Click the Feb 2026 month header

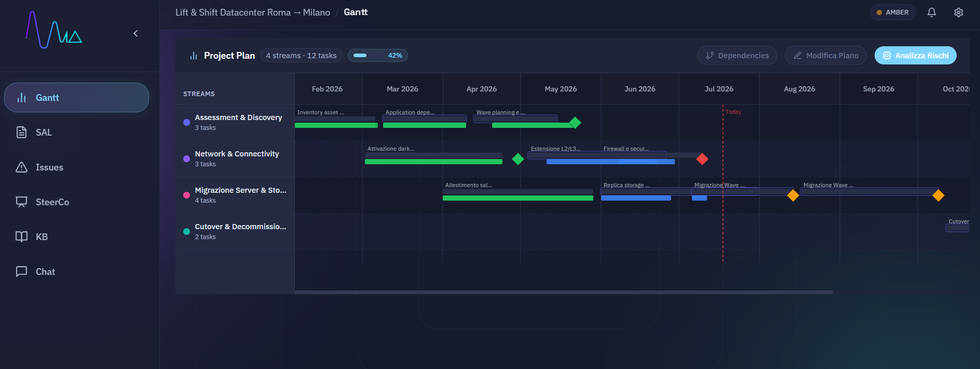pyautogui.click(x=327, y=89)
